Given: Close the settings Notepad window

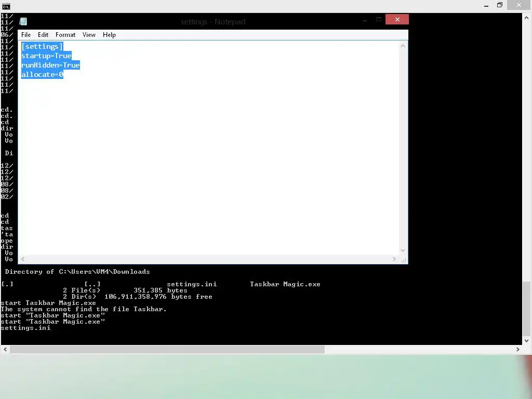Looking at the screenshot, I should [397, 19].
